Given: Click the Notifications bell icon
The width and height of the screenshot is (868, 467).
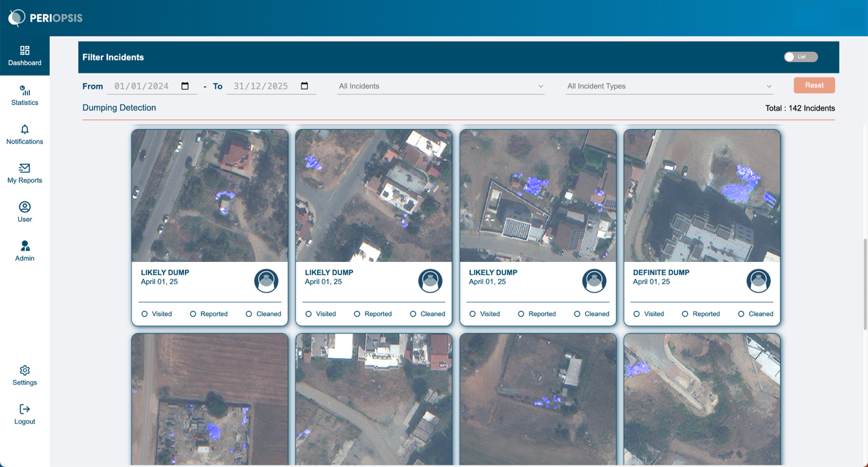Looking at the screenshot, I should point(25,130).
